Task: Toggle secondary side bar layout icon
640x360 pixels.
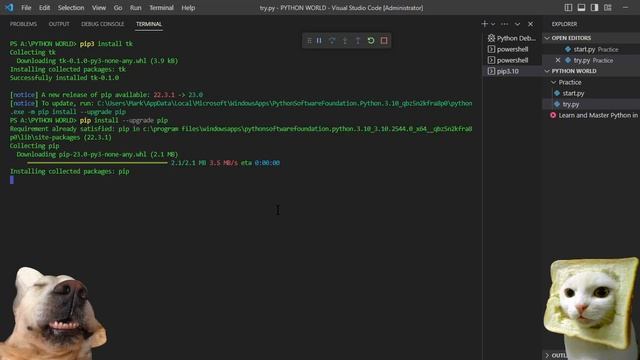Action: click(x=594, y=7)
